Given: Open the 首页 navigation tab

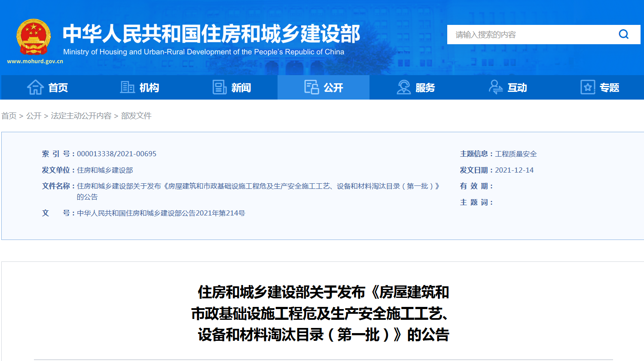Looking at the screenshot, I should click(x=47, y=88).
